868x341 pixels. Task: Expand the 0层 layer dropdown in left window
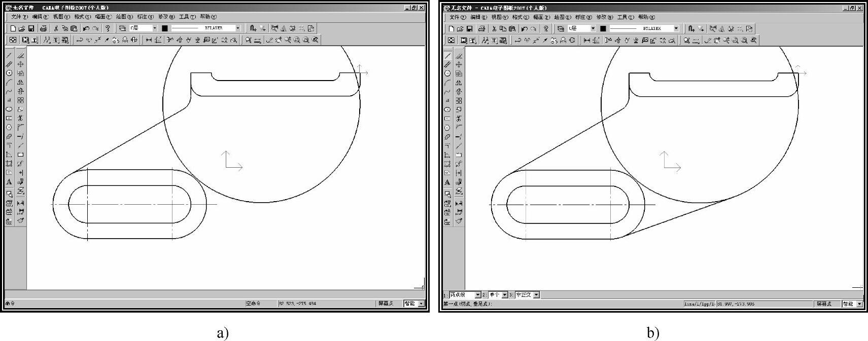(x=155, y=28)
